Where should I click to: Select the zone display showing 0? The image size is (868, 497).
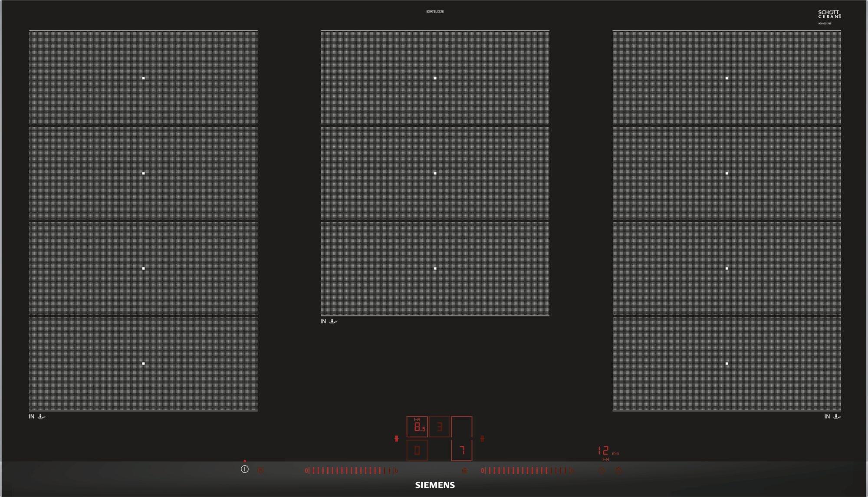417,451
